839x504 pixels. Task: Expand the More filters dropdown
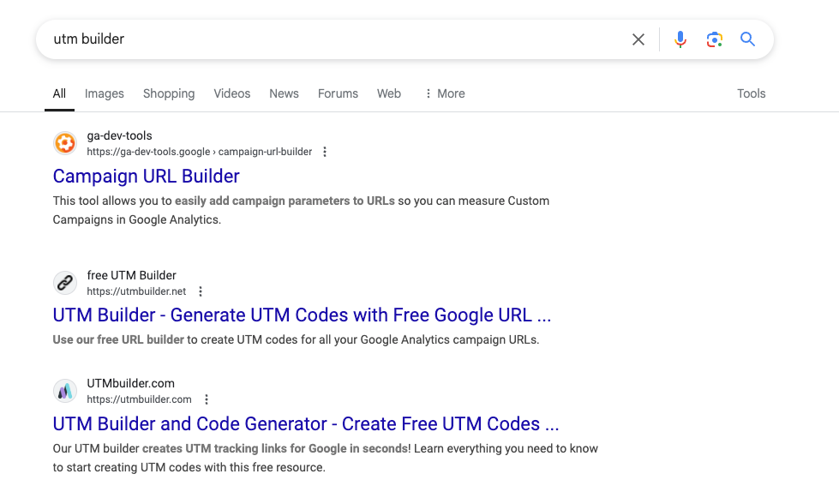pyautogui.click(x=445, y=93)
